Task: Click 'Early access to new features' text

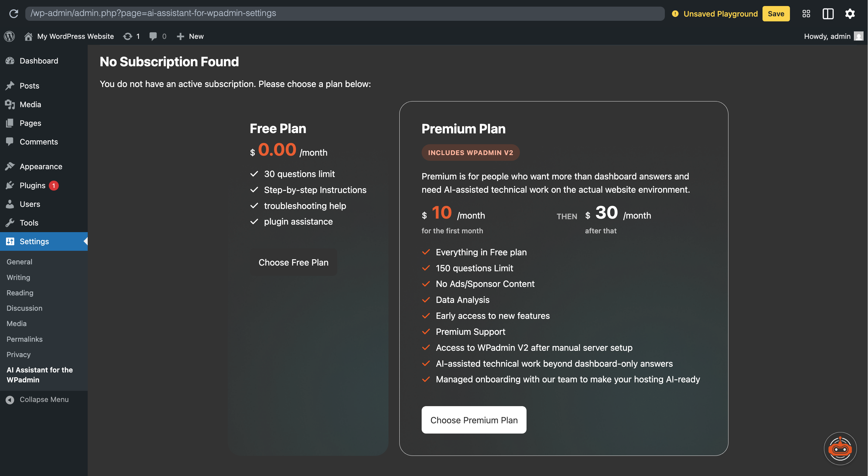Action: point(493,316)
